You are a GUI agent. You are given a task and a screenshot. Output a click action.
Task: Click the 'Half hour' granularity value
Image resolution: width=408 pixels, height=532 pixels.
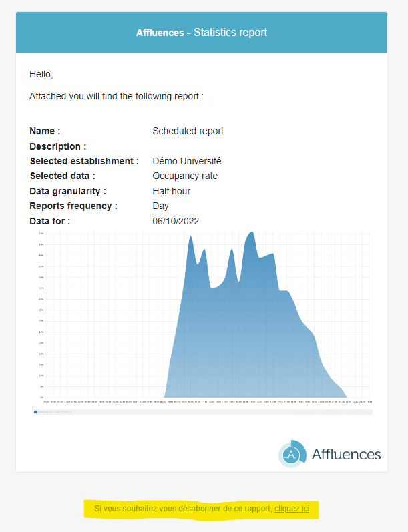[172, 191]
